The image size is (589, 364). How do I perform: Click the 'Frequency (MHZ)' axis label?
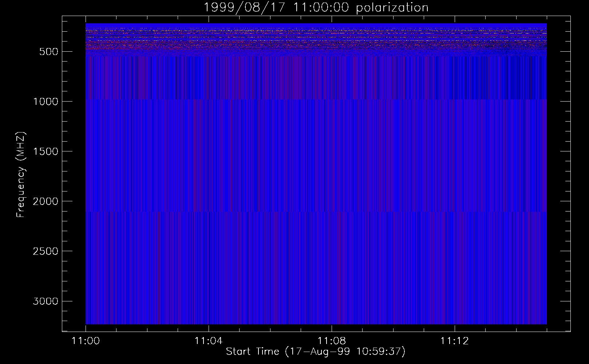(21, 175)
